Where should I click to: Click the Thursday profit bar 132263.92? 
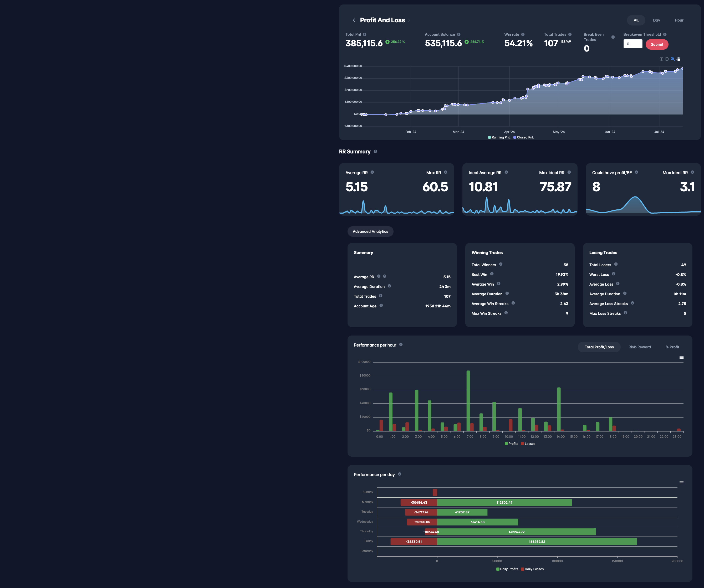(x=516, y=532)
